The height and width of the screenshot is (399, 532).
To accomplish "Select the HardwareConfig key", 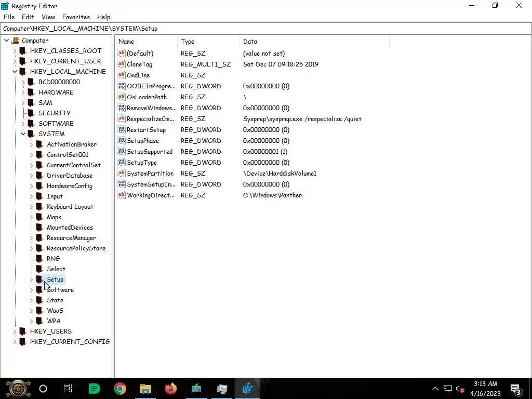I will pos(70,186).
